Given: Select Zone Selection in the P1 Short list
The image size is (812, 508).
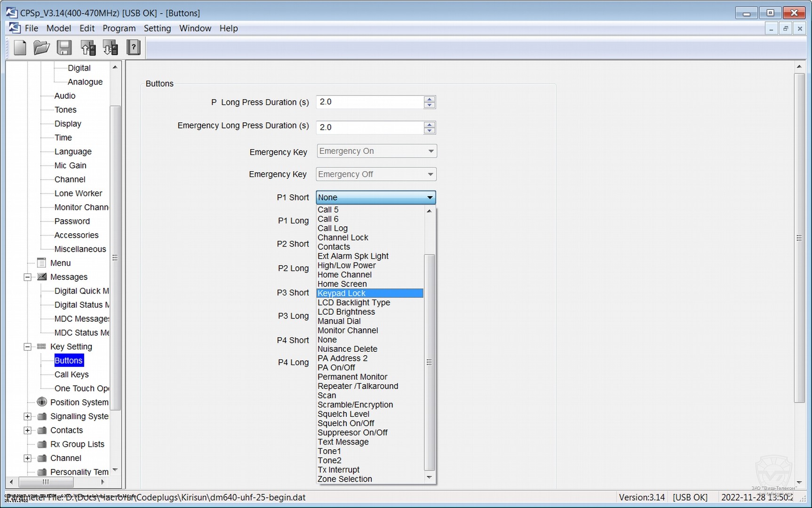Looking at the screenshot, I should 345,479.
